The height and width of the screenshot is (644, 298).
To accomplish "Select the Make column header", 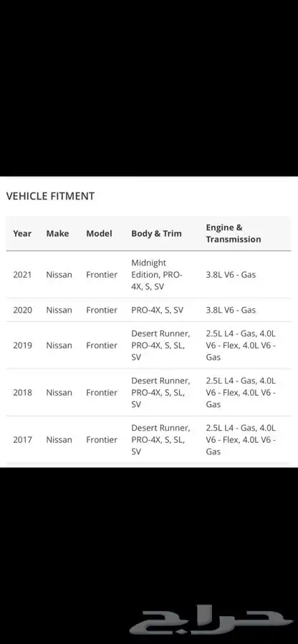I will tap(57, 233).
